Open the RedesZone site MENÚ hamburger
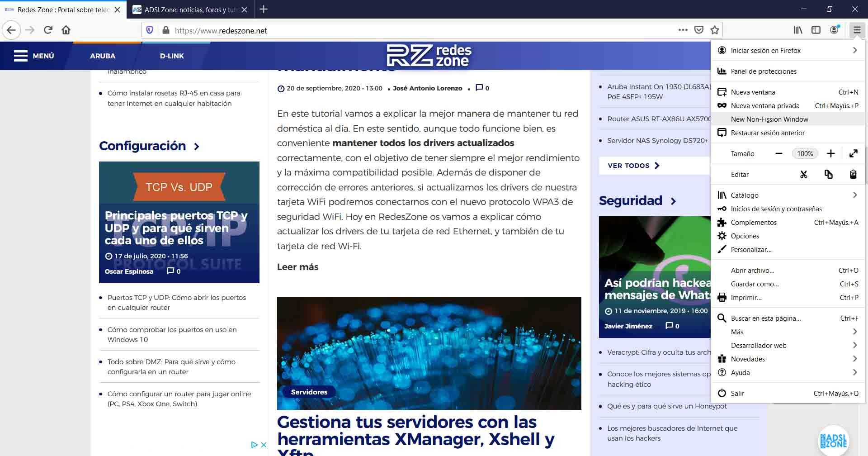Screen dimensions: 868x456 tap(34, 56)
